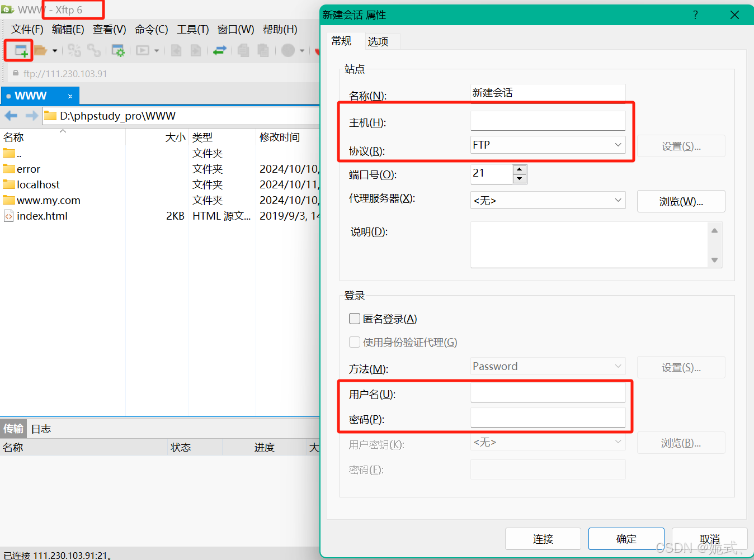Click the back navigation arrow
The image size is (754, 560).
point(11,116)
